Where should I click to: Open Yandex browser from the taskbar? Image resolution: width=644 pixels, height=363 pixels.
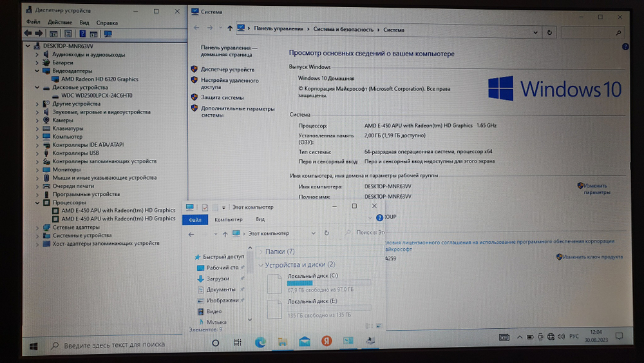327,341
